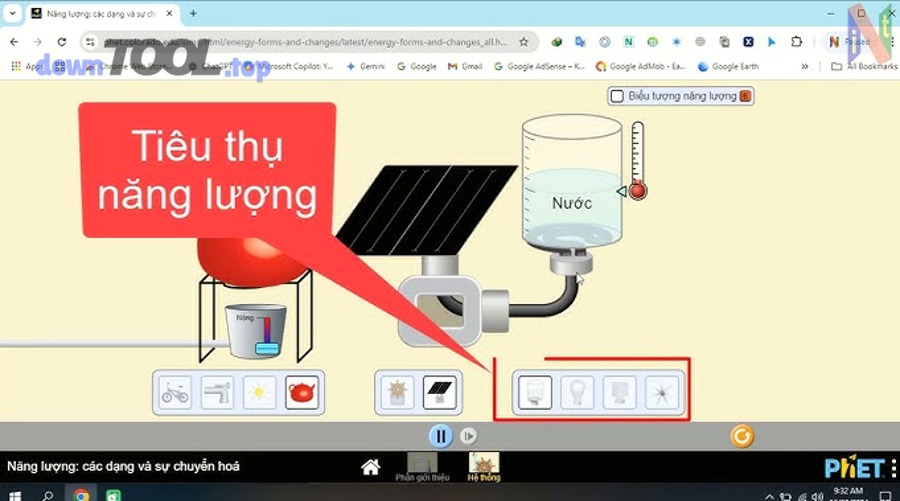This screenshot has height=501, width=900.
Task: Select the sun energy source
Action: pyautogui.click(x=259, y=393)
